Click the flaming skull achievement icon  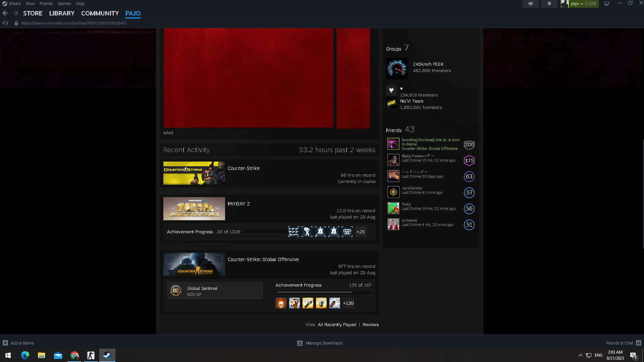(281, 303)
